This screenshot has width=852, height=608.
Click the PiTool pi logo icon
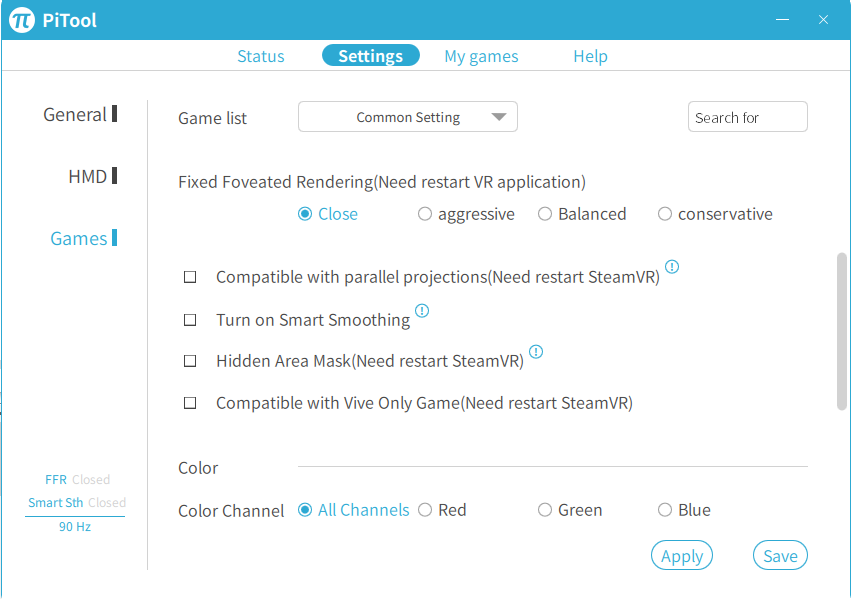22,20
